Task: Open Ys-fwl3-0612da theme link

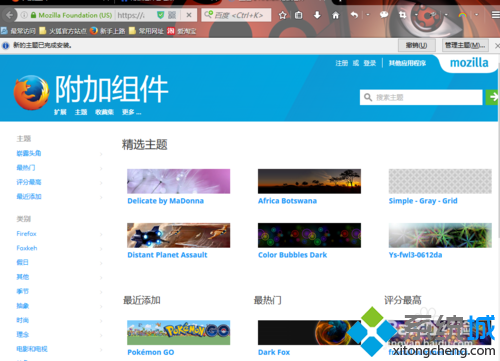Action: click(415, 255)
